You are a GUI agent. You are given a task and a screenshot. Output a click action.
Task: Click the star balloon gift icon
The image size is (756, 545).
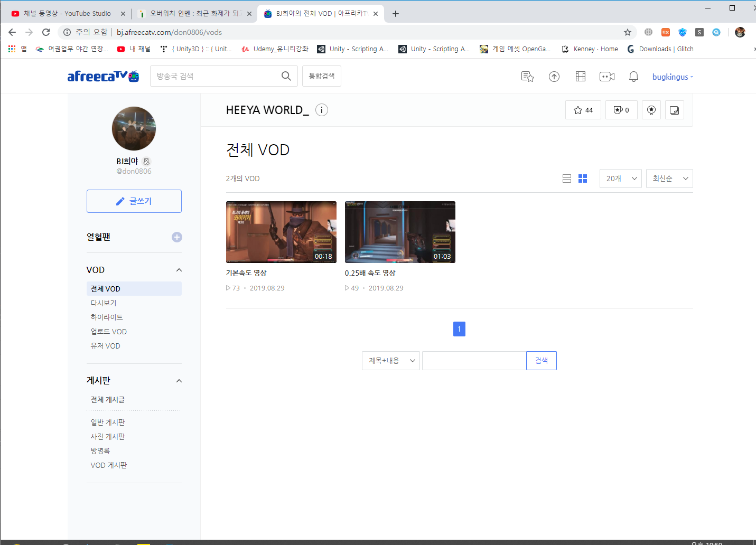tap(651, 110)
